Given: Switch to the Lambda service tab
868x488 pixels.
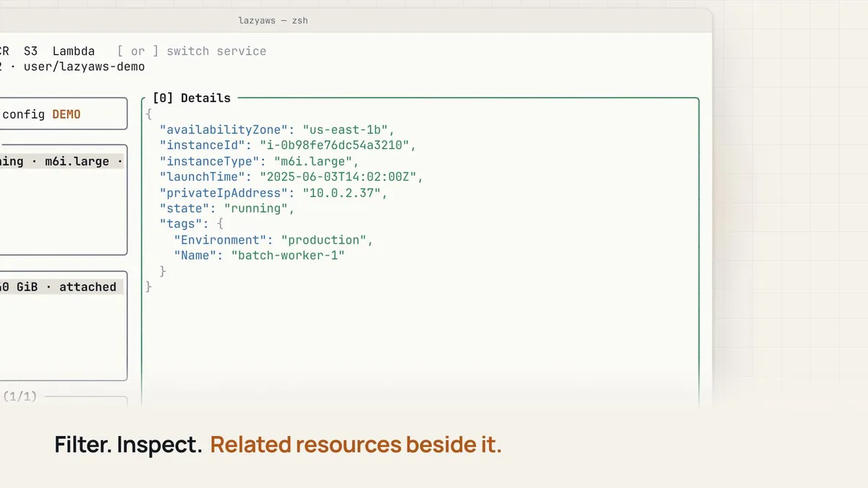Looking at the screenshot, I should (x=74, y=51).
